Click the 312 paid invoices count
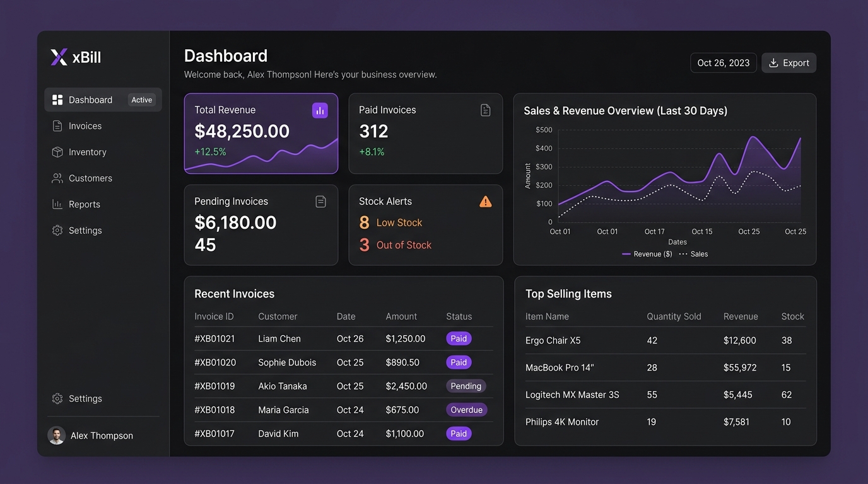Screen dimensions: 868x484 click(x=373, y=131)
